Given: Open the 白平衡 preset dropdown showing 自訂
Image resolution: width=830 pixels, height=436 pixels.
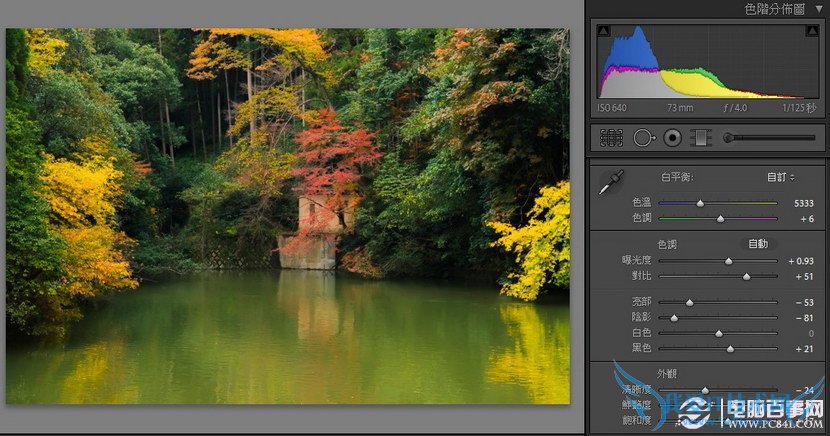Looking at the screenshot, I should 781,177.
